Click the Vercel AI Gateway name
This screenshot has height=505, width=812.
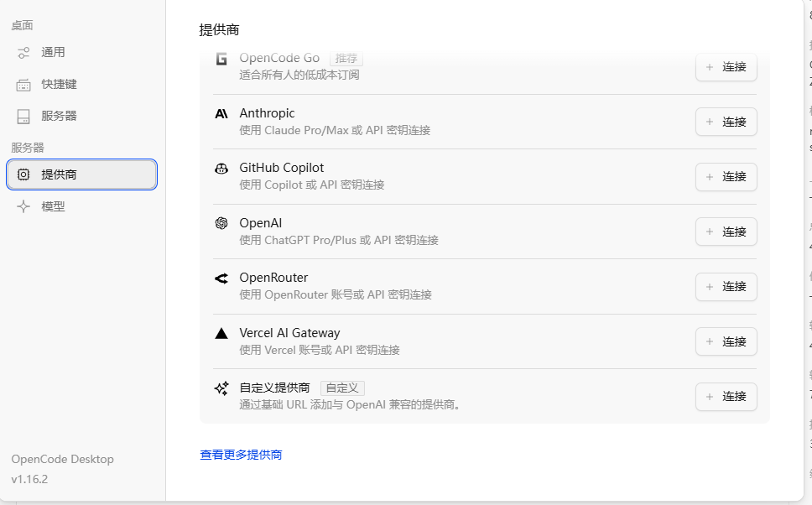coord(289,332)
